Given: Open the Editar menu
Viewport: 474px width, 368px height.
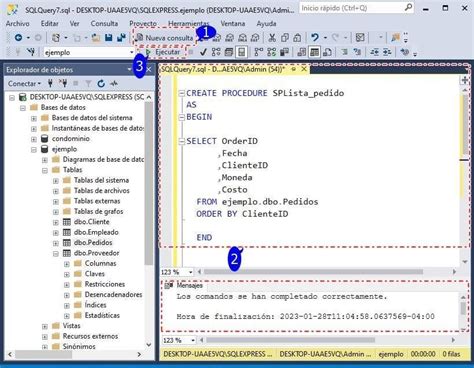Looking at the screenshot, I should pos(50,24).
